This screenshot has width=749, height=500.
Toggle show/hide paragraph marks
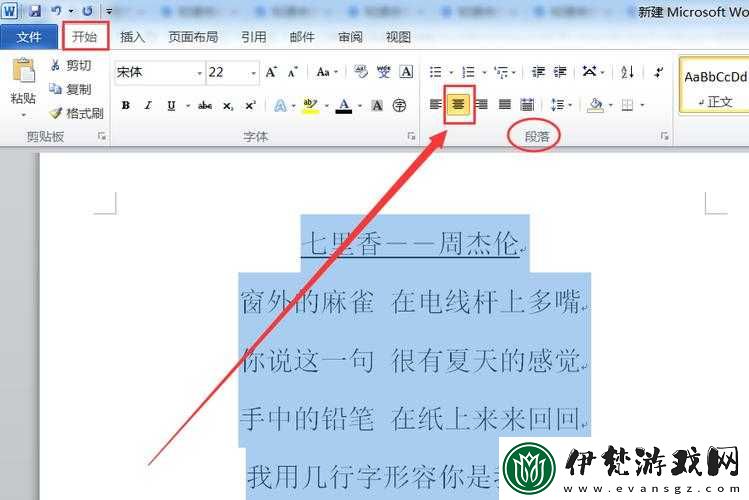point(659,72)
